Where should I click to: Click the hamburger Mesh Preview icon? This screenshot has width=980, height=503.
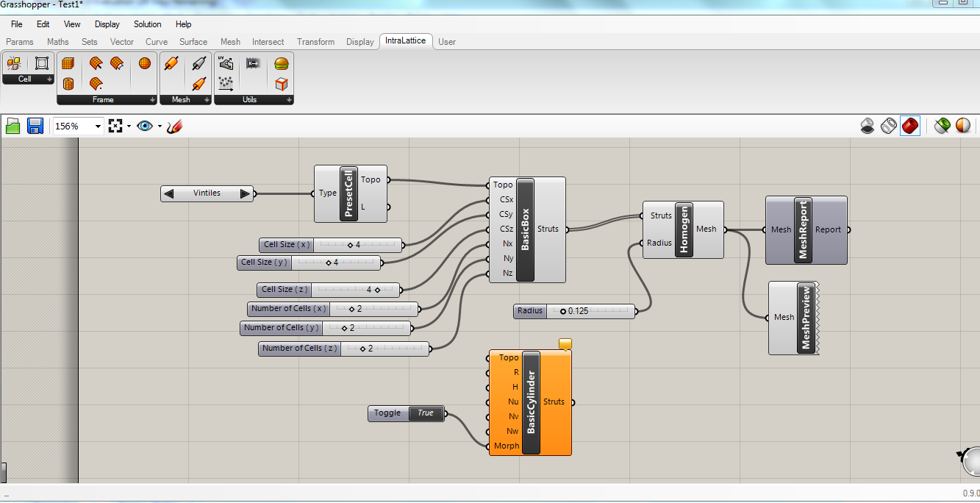pyautogui.click(x=281, y=64)
